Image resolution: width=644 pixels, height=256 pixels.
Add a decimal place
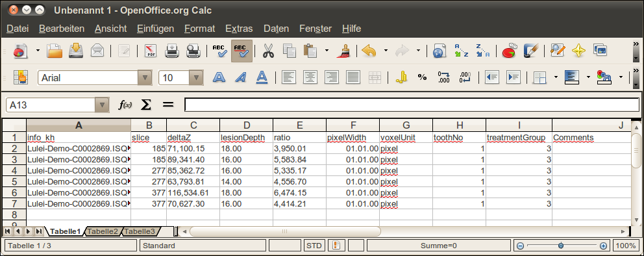(x=443, y=77)
